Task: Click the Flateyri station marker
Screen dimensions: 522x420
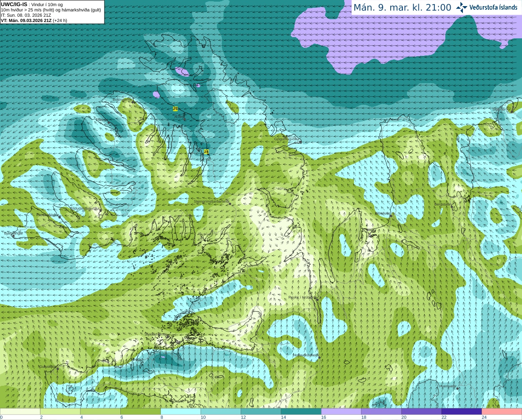Action: click(x=108, y=123)
